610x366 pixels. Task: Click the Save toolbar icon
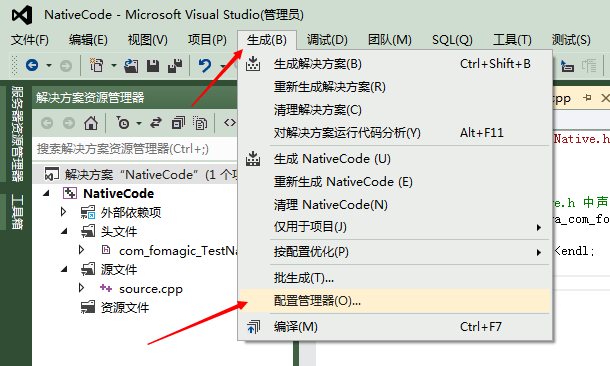(153, 66)
